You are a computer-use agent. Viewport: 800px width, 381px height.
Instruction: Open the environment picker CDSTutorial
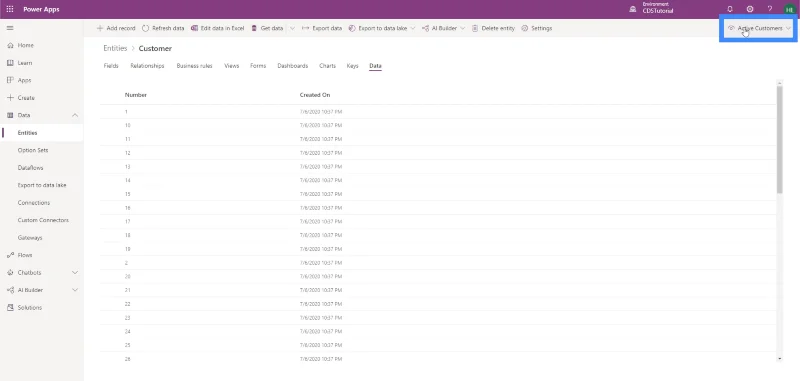point(651,8)
